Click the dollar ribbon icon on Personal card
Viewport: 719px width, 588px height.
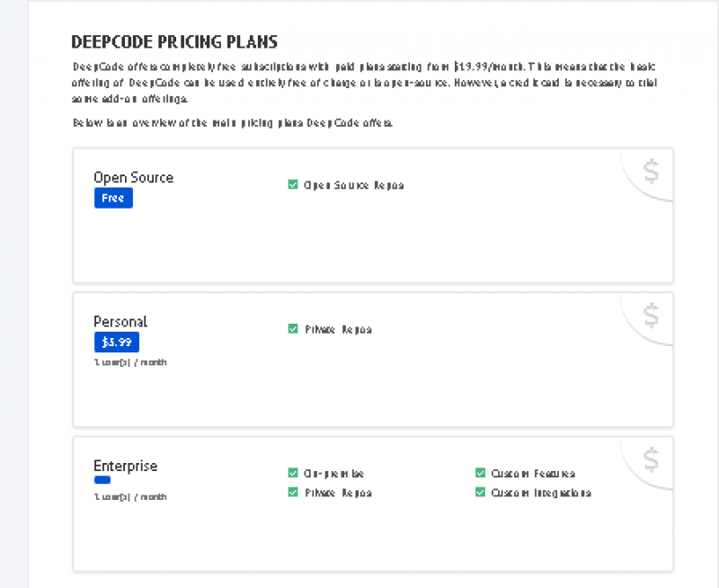(x=649, y=314)
